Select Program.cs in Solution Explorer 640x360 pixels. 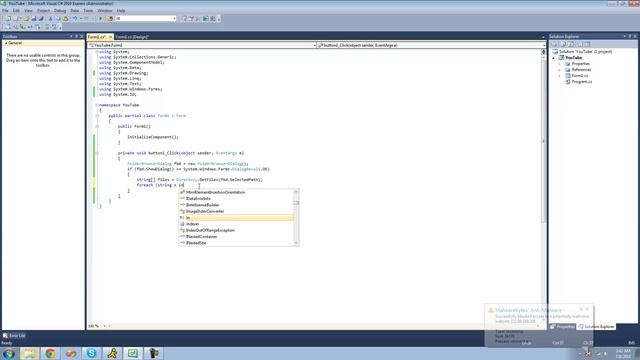click(x=582, y=82)
